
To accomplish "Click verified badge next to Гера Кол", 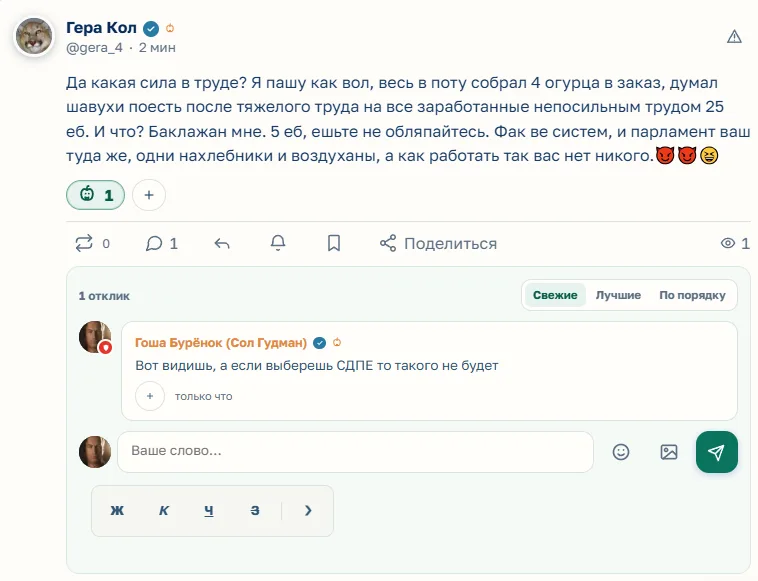I will click(x=151, y=29).
